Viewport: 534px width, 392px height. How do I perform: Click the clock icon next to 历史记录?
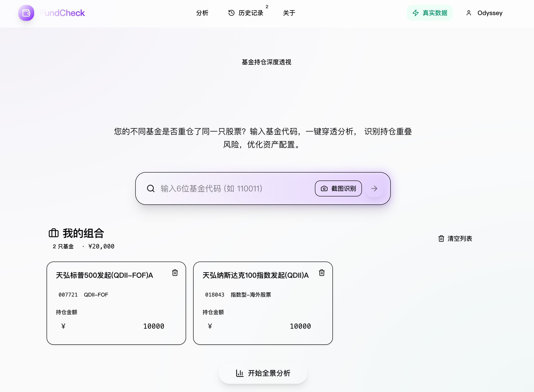click(231, 13)
